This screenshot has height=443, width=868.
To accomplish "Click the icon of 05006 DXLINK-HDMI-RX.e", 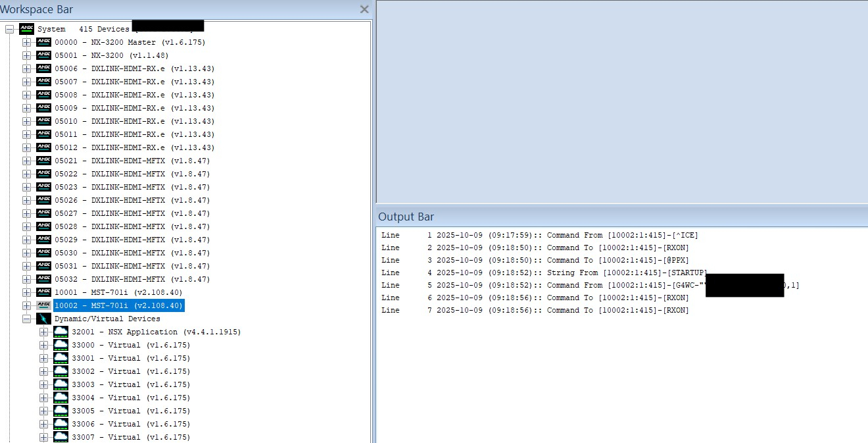I will (x=43, y=68).
